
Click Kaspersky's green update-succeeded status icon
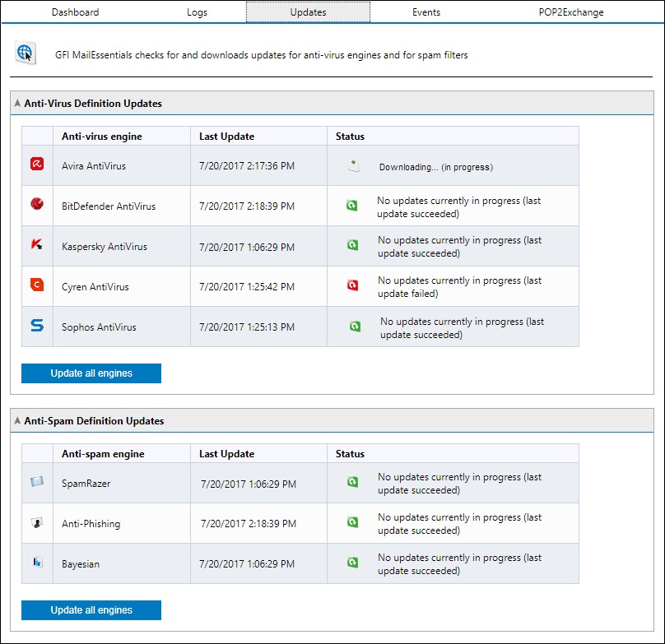click(352, 245)
